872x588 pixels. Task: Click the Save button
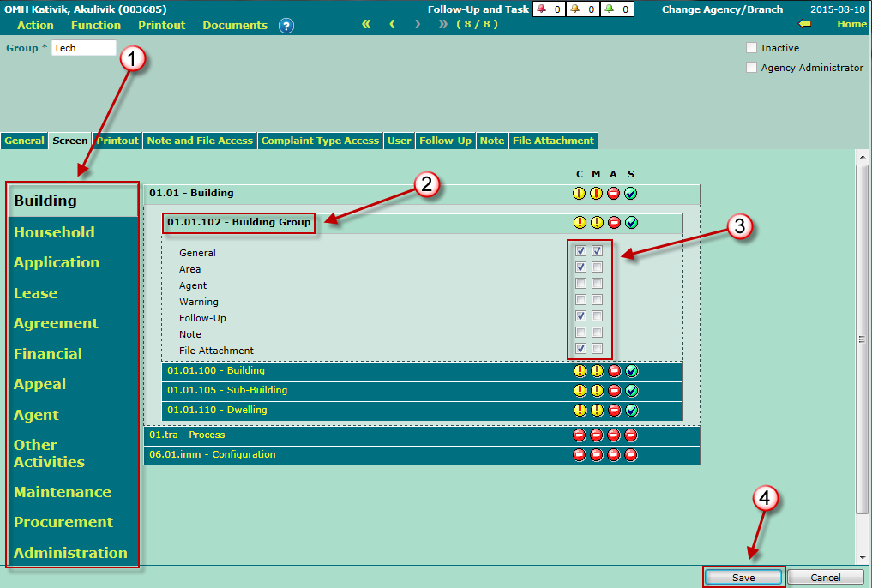pyautogui.click(x=743, y=578)
